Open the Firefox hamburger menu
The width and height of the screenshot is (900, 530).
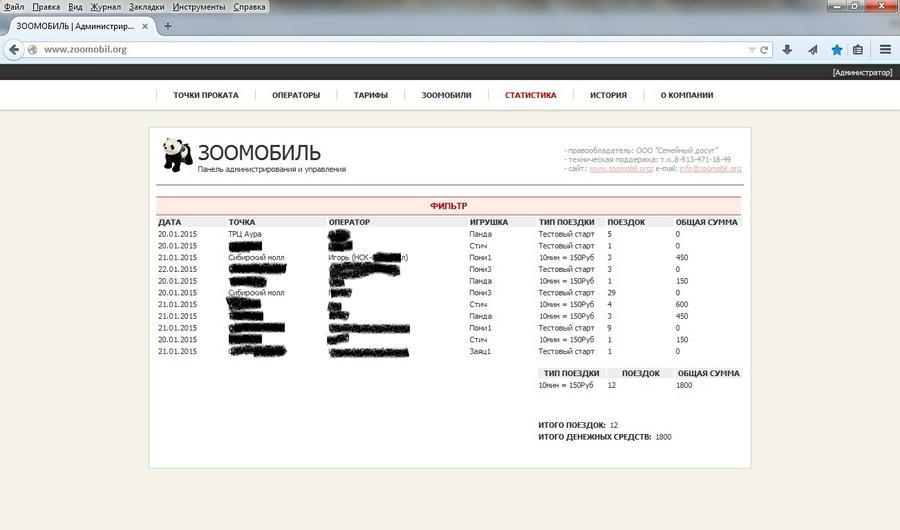click(x=885, y=49)
